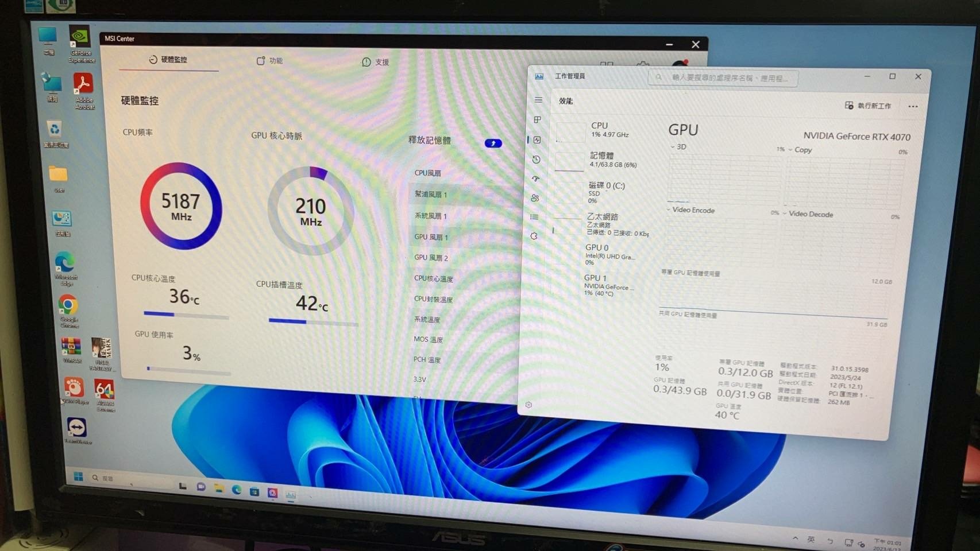Expand the Video Decode graph dropdown
Screen dimensions: 980x551
pos(808,214)
